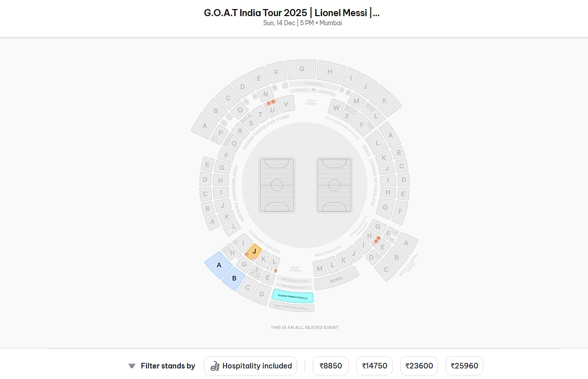Screen dimensions: 588x379
Task: Click the Press Box area
Action: pyautogui.click(x=313, y=84)
